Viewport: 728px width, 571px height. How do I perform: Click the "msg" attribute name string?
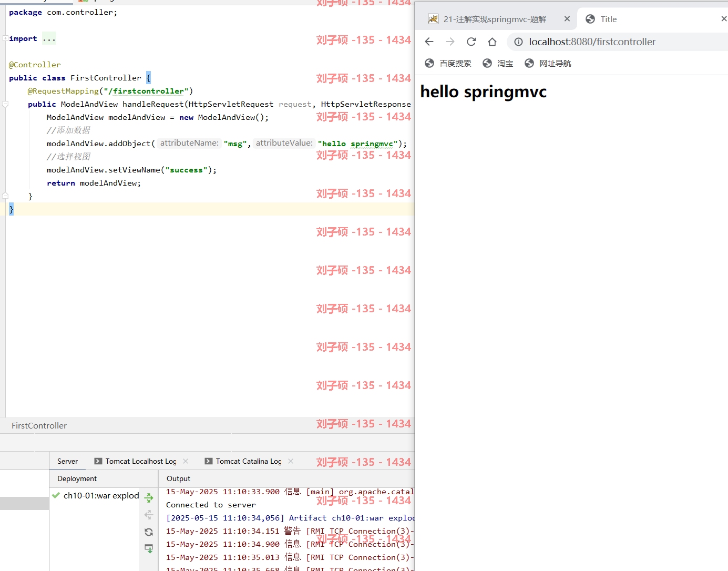[x=235, y=144]
